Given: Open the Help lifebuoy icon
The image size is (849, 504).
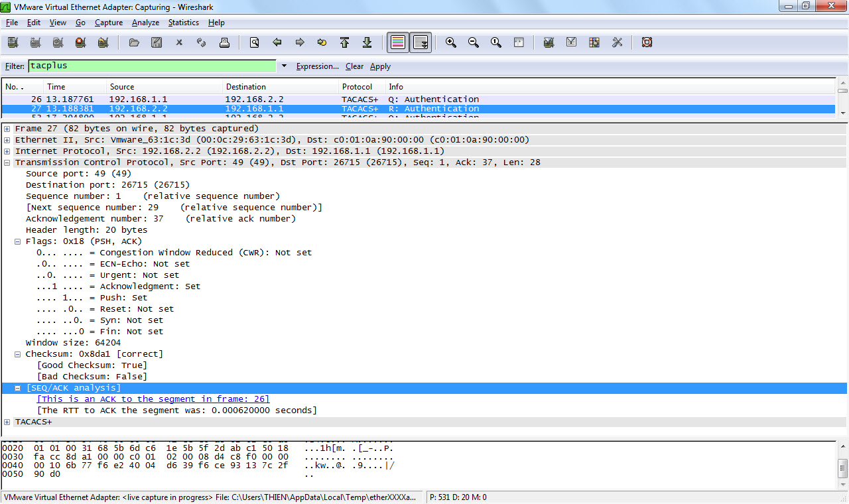Looking at the screenshot, I should [x=647, y=42].
